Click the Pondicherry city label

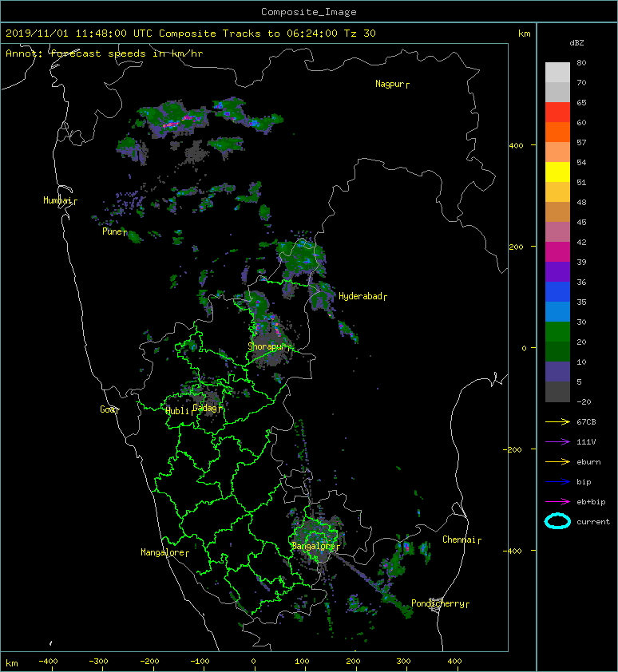(440, 603)
